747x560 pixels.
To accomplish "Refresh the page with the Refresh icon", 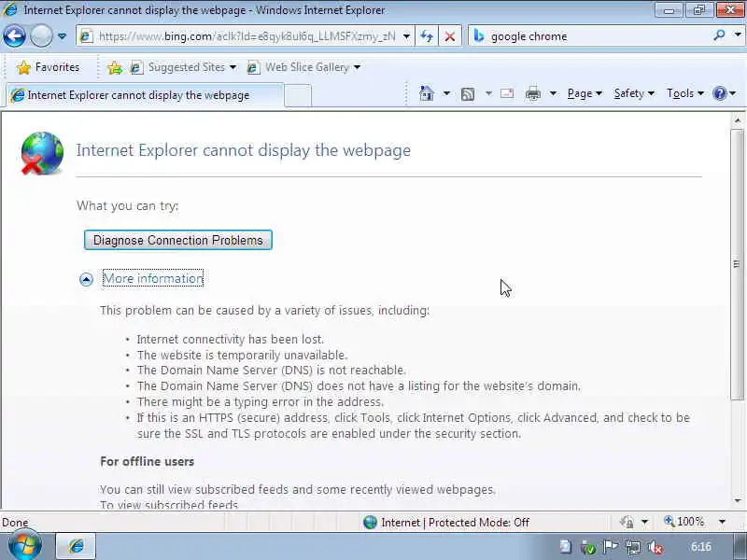I will [x=427, y=36].
